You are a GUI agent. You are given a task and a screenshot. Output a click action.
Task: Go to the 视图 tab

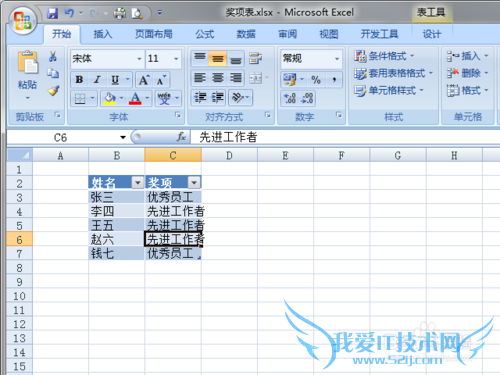click(x=329, y=34)
